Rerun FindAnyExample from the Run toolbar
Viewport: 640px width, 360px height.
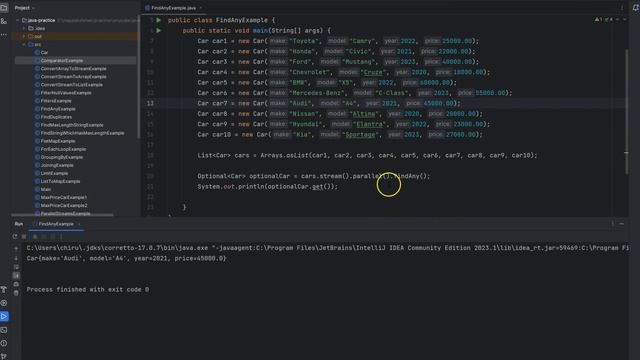pyautogui.click(x=15, y=236)
